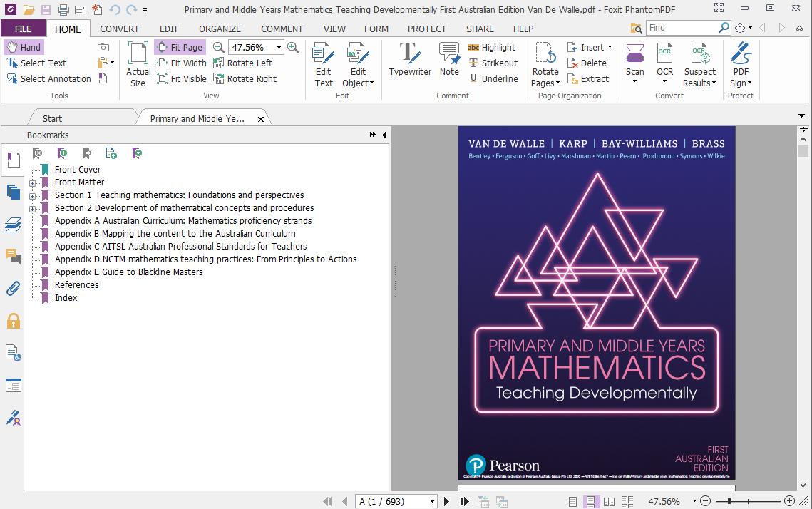Viewport: 812px width, 509px height.
Task: Switch to the ORGANIZE ribbon tab
Action: point(220,29)
